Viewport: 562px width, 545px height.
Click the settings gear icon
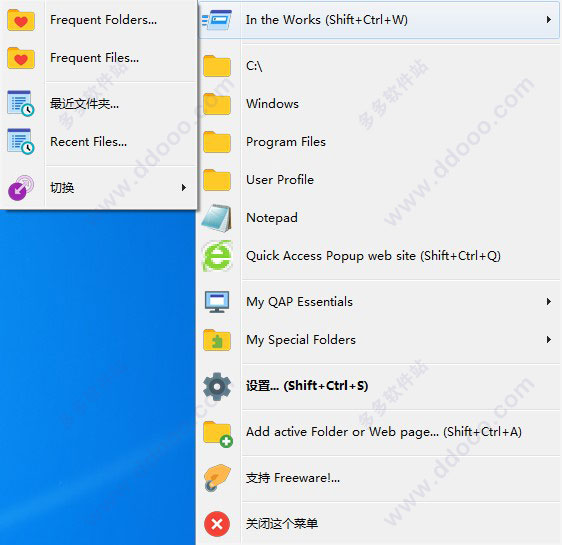pyautogui.click(x=217, y=386)
